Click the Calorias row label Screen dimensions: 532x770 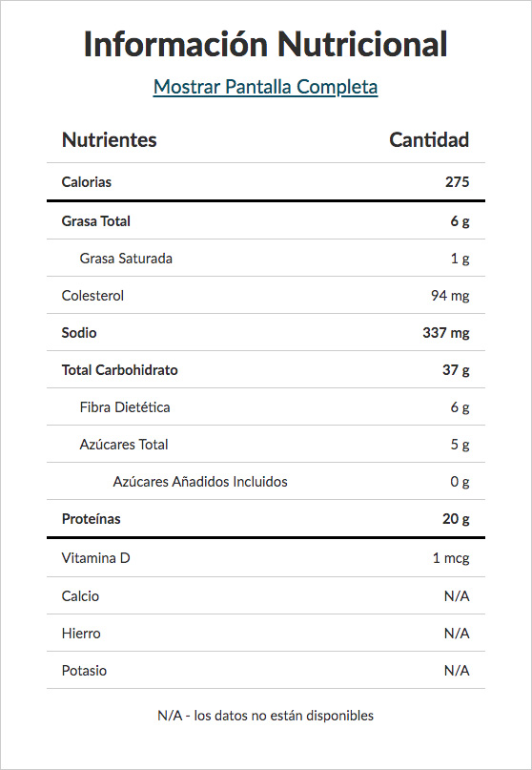tap(87, 182)
